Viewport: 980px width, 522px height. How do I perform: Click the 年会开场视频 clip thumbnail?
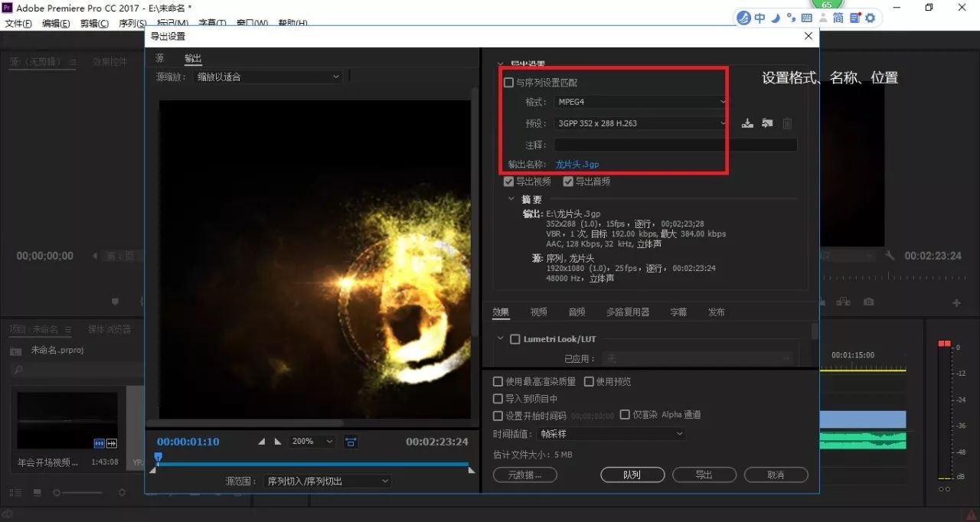[x=67, y=421]
